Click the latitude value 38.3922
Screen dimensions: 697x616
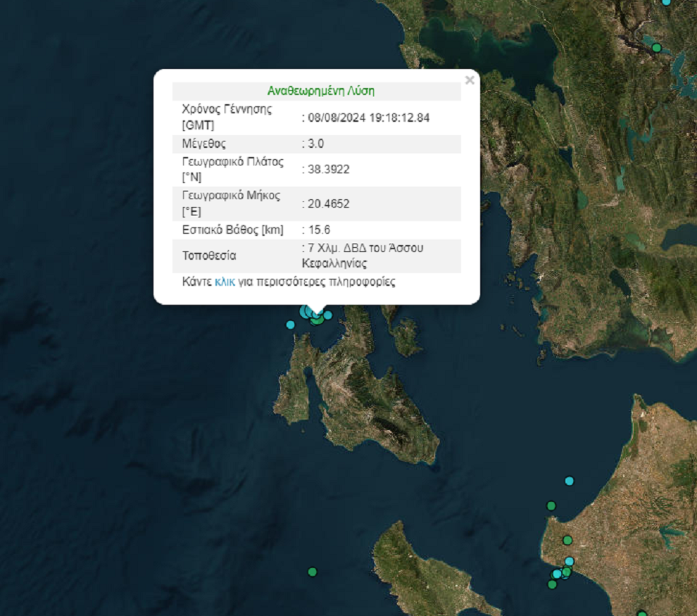click(x=328, y=169)
